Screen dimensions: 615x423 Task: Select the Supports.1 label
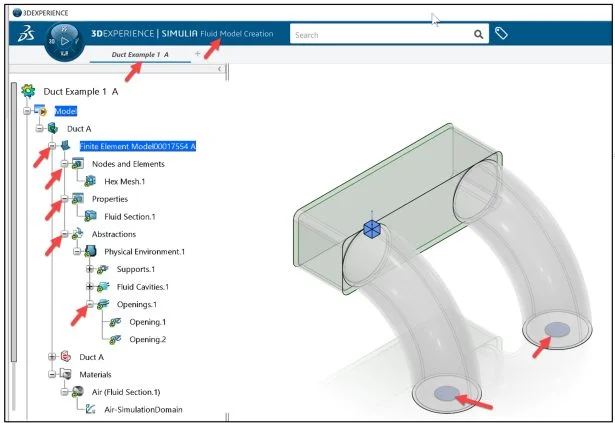pos(136,269)
